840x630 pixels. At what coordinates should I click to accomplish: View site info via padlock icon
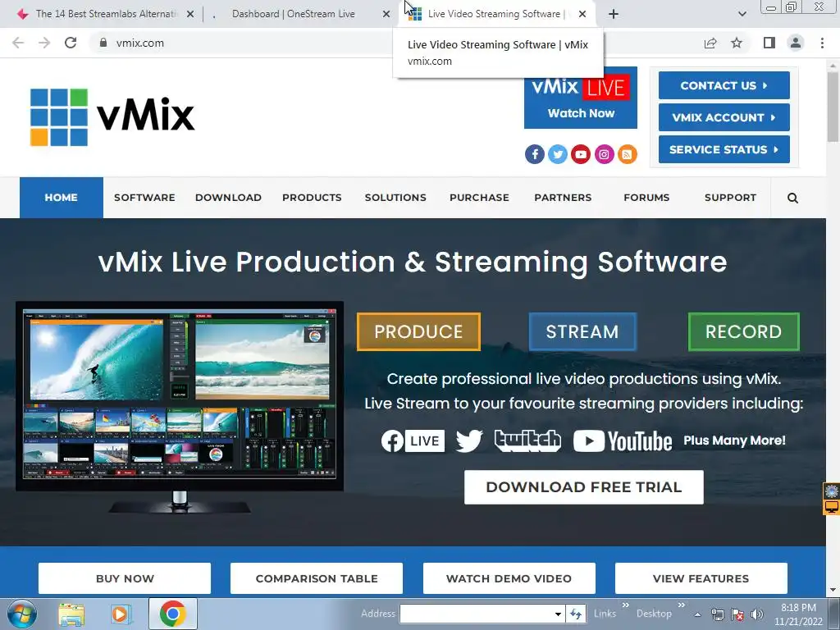103,43
